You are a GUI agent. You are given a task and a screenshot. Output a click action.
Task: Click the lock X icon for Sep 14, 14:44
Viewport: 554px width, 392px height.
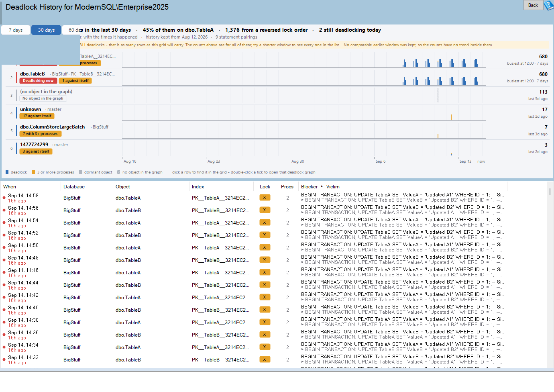click(x=265, y=285)
